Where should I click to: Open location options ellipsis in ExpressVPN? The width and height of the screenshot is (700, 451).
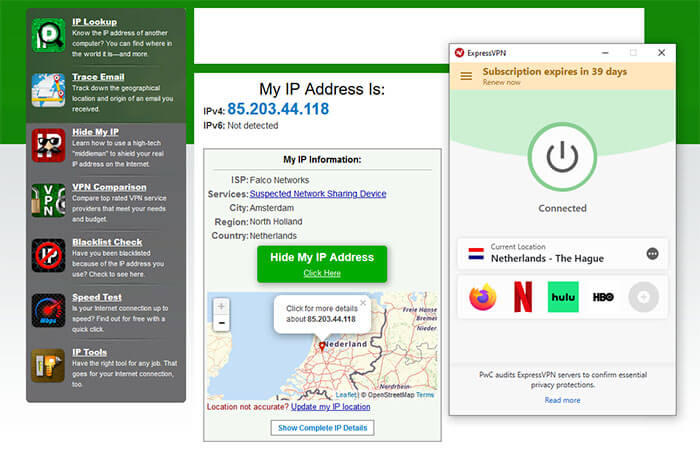point(652,254)
